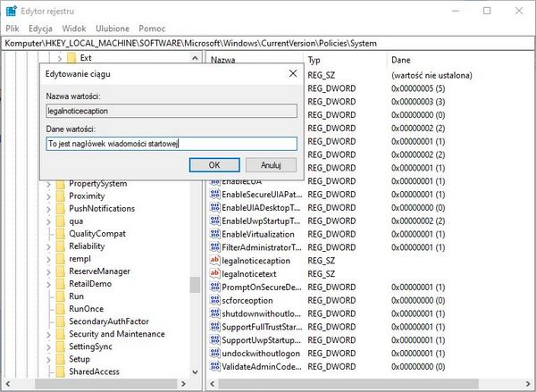This screenshot has height=392, width=536.
Task: Click the scforceoption DWORD value icon
Action: [214, 301]
